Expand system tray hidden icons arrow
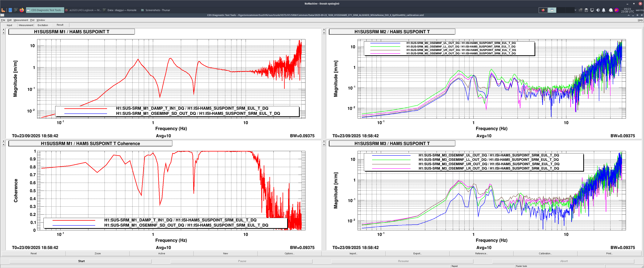 pyautogui.click(x=575, y=10)
